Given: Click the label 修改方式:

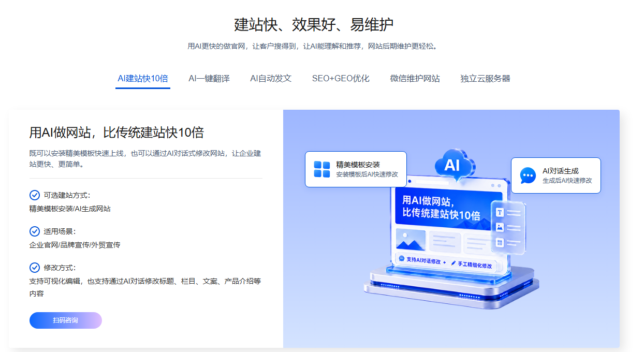Looking at the screenshot, I should tap(60, 268).
